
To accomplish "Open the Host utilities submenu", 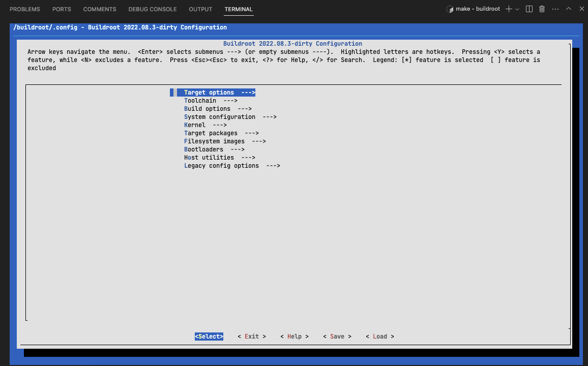I will (219, 158).
